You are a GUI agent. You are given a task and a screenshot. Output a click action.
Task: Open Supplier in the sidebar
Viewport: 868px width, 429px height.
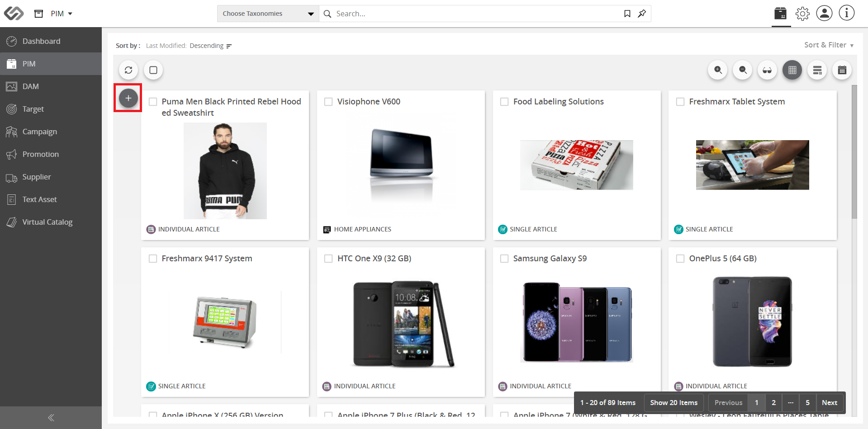tap(51, 177)
